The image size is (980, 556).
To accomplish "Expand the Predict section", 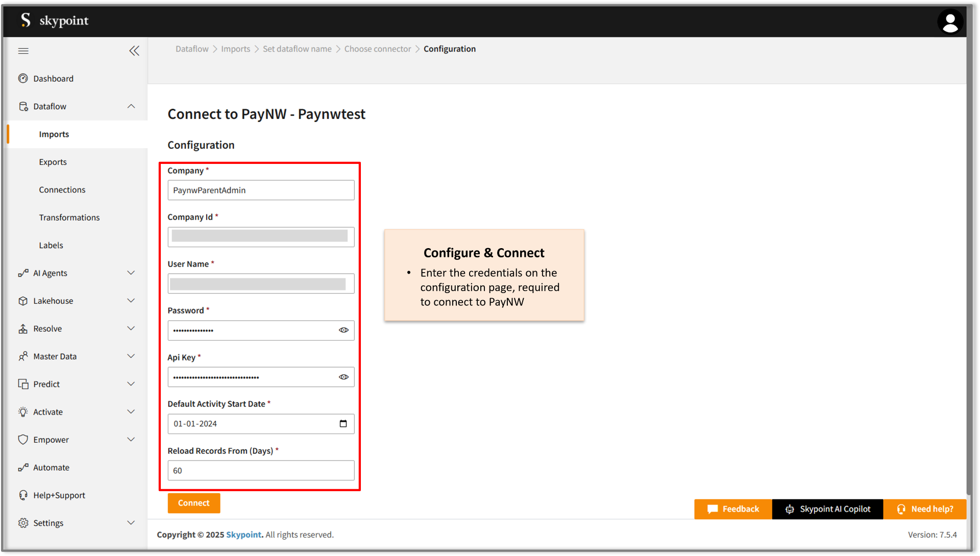I will [x=131, y=384].
